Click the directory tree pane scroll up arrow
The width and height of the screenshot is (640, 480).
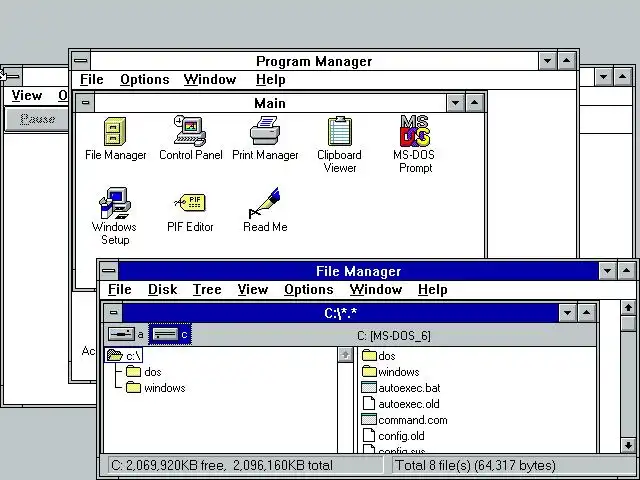pyautogui.click(x=345, y=355)
